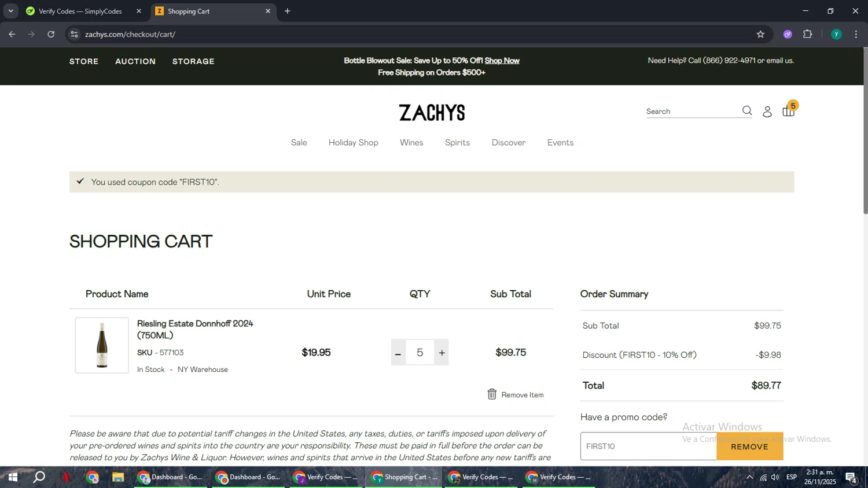Open the notification center icon
The width and height of the screenshot is (868, 488).
[851, 478]
